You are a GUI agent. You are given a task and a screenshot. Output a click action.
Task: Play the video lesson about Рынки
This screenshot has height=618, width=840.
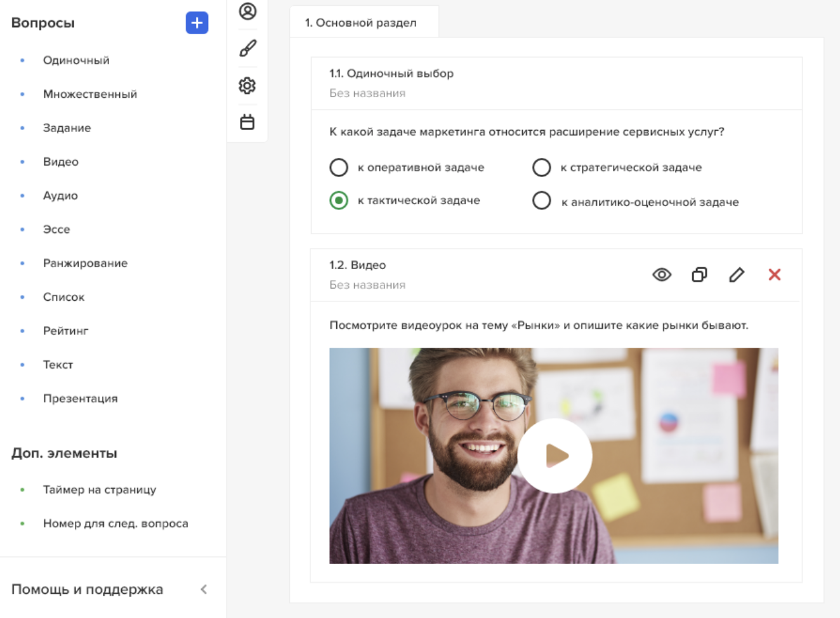tap(555, 456)
